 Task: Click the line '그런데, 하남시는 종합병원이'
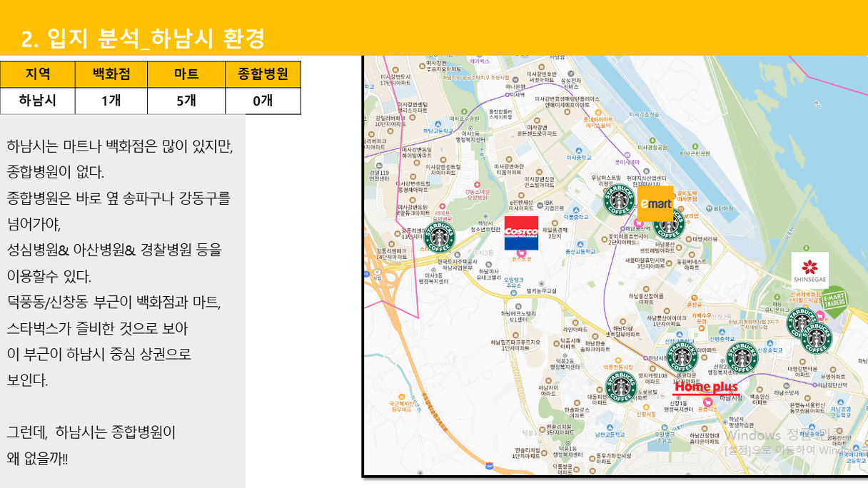[x=91, y=432]
